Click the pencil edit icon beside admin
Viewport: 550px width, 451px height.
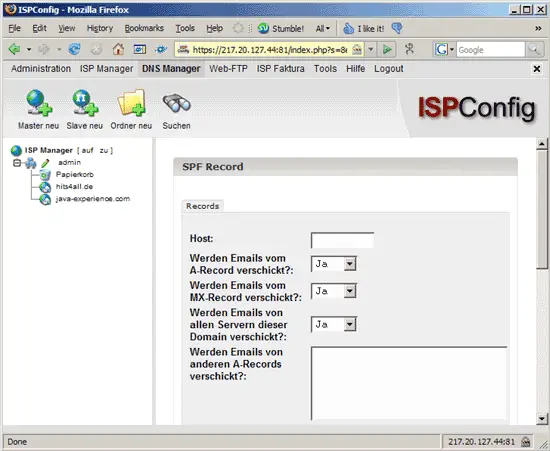(45, 163)
